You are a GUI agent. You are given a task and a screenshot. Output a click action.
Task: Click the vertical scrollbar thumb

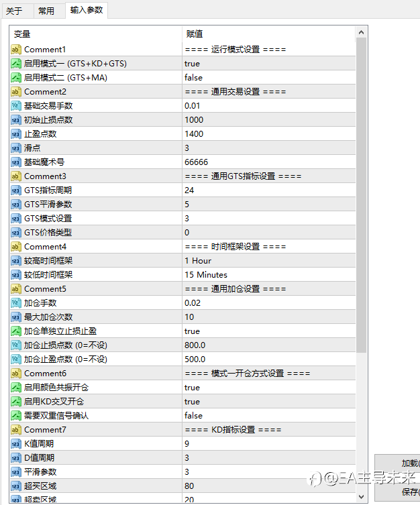[362, 195]
